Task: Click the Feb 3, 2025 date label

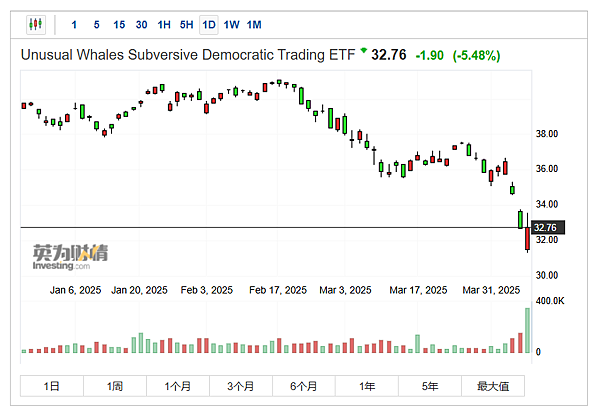Action: [x=207, y=290]
